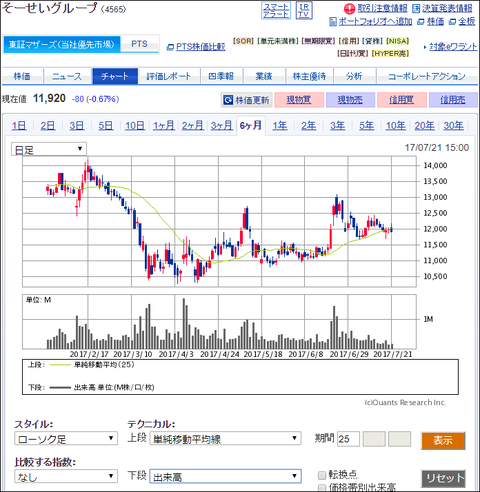Switch to the 株価 navigation tab
The height and width of the screenshot is (492, 480).
pos(22,76)
